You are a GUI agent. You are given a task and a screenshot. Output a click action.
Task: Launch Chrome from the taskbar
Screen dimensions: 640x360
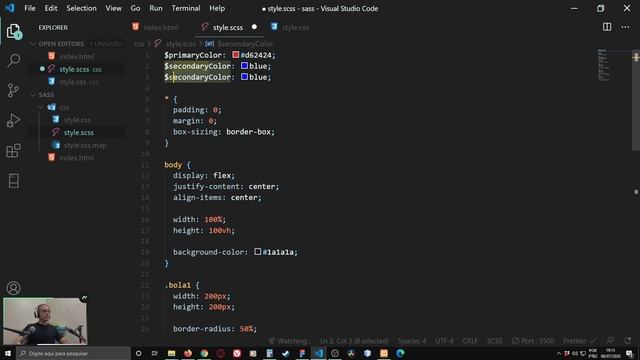(x=204, y=353)
